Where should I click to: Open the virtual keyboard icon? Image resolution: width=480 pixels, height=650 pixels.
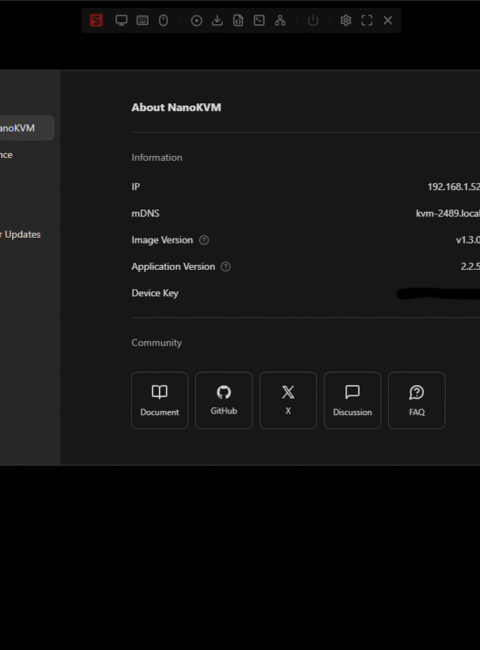pos(142,20)
